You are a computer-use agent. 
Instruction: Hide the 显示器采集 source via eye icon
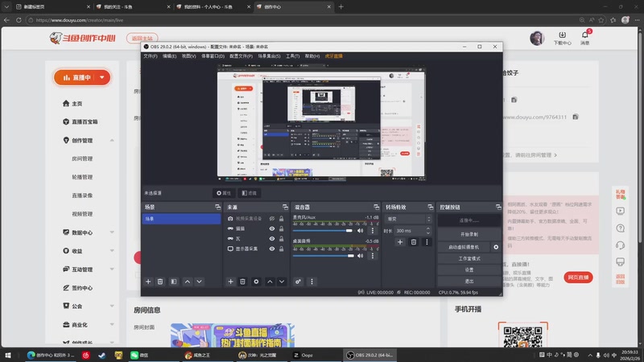(272, 249)
